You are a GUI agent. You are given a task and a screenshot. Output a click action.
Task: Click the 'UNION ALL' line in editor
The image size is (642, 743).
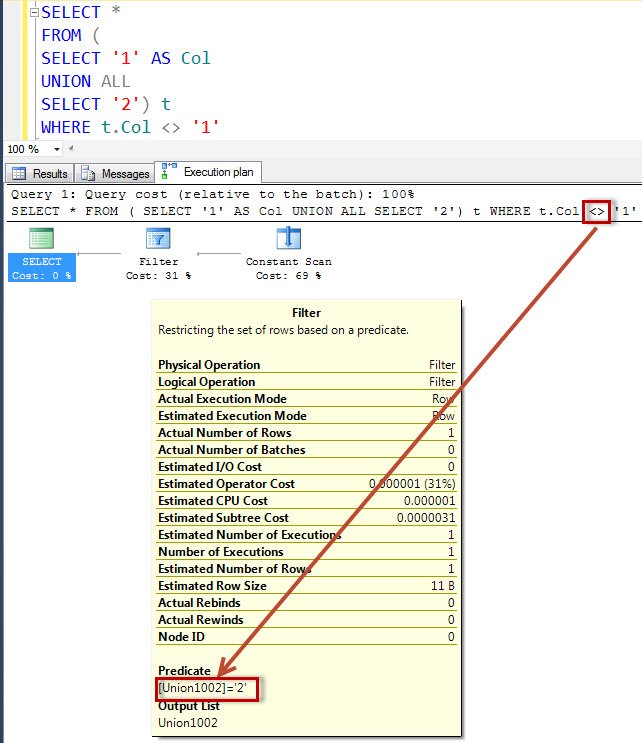click(85, 81)
